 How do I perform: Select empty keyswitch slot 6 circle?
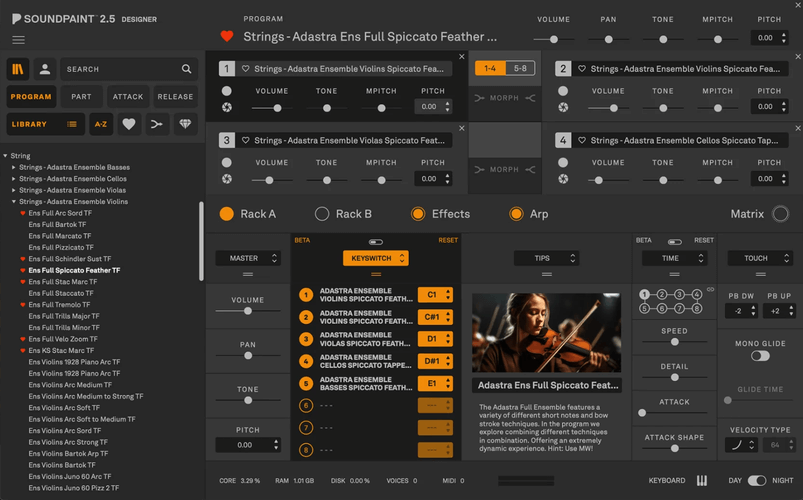306,406
